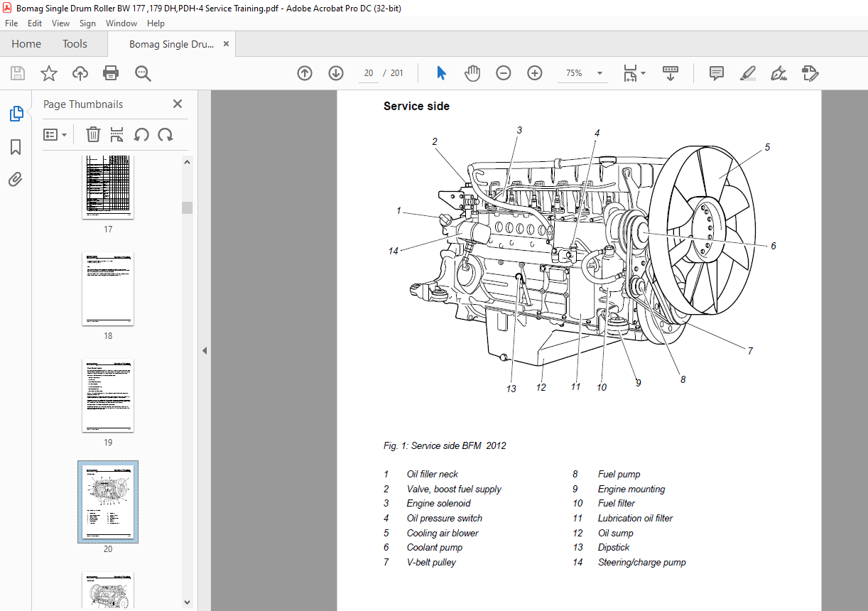Screen dimensions: 868x611
Task: Collapse the navigation pane arrow
Action: 205,350
